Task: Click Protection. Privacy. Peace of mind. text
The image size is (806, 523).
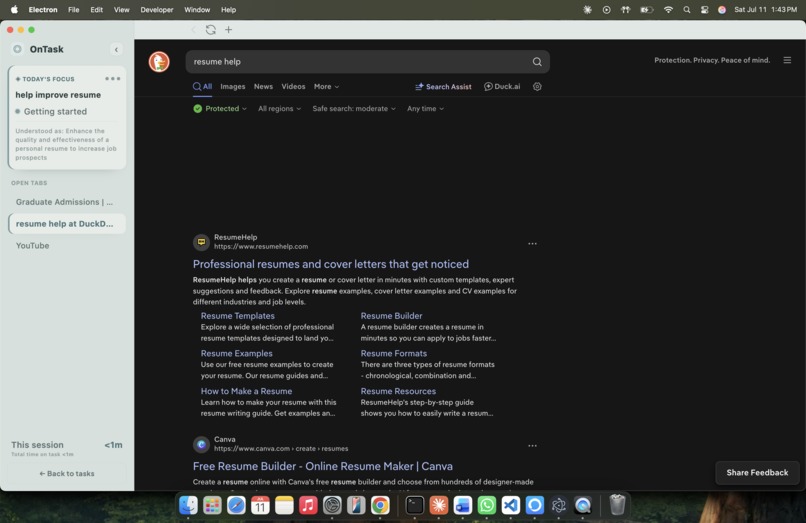Action: (x=712, y=60)
